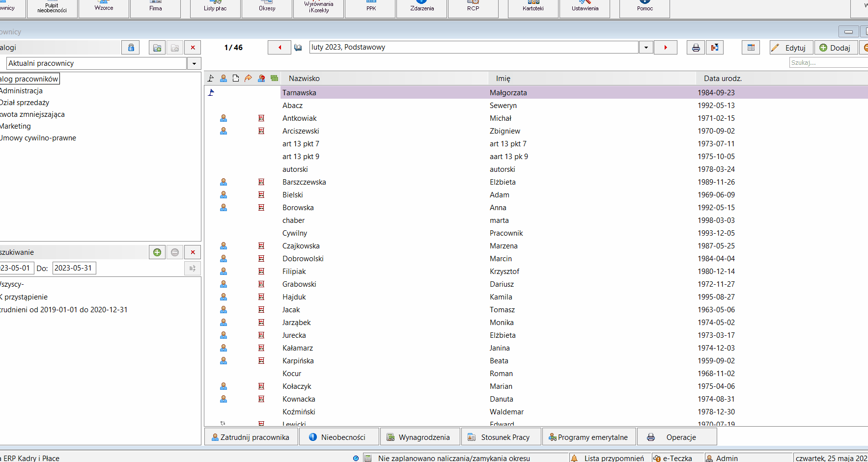Click the Dodaj button
The image size is (868, 462).
(x=836, y=48)
